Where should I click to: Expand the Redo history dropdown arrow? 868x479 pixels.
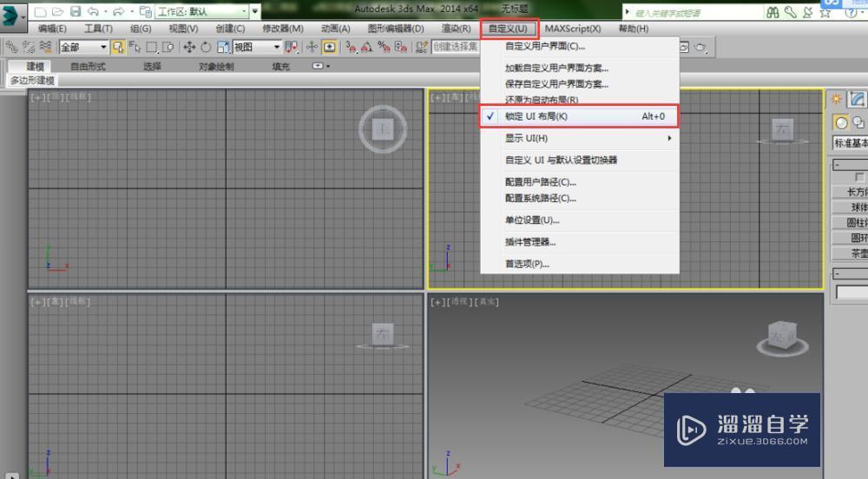pyautogui.click(x=131, y=11)
